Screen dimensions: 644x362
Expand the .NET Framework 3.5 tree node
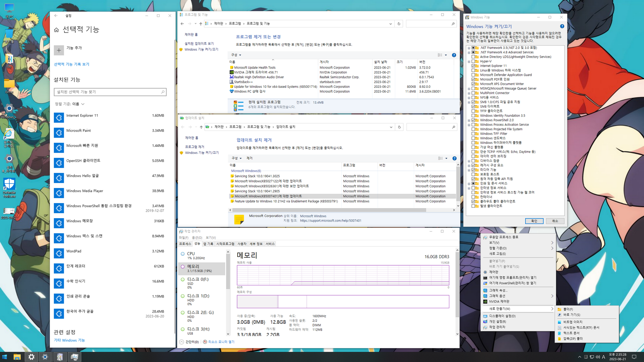[x=469, y=48]
